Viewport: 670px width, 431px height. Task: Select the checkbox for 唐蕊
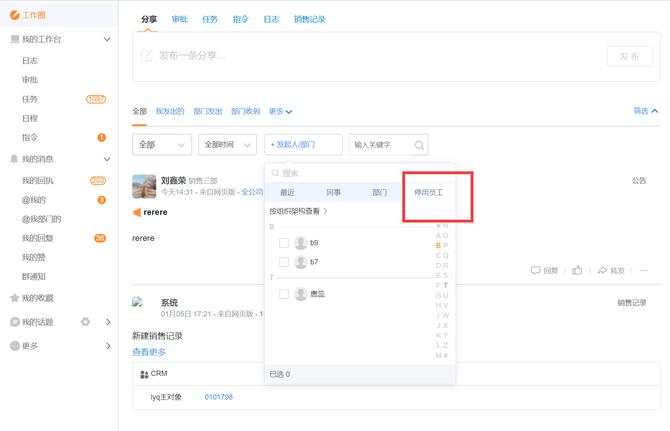(x=284, y=294)
